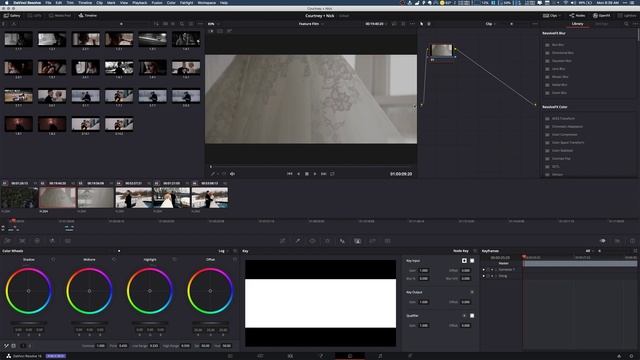Open the viewer zoom percentage dropdown

coord(213,24)
